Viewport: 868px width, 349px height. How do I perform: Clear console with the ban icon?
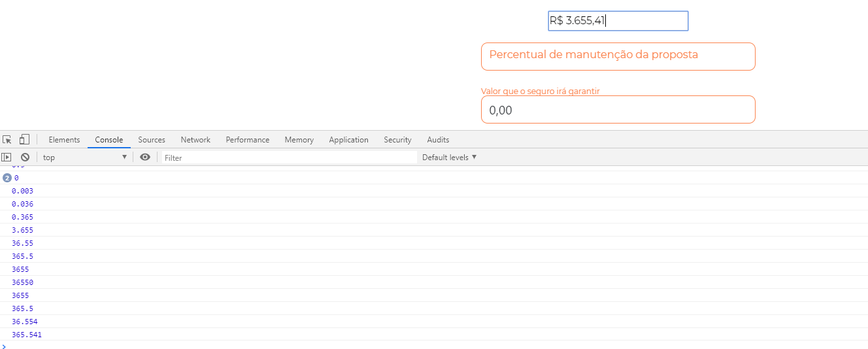tap(25, 158)
